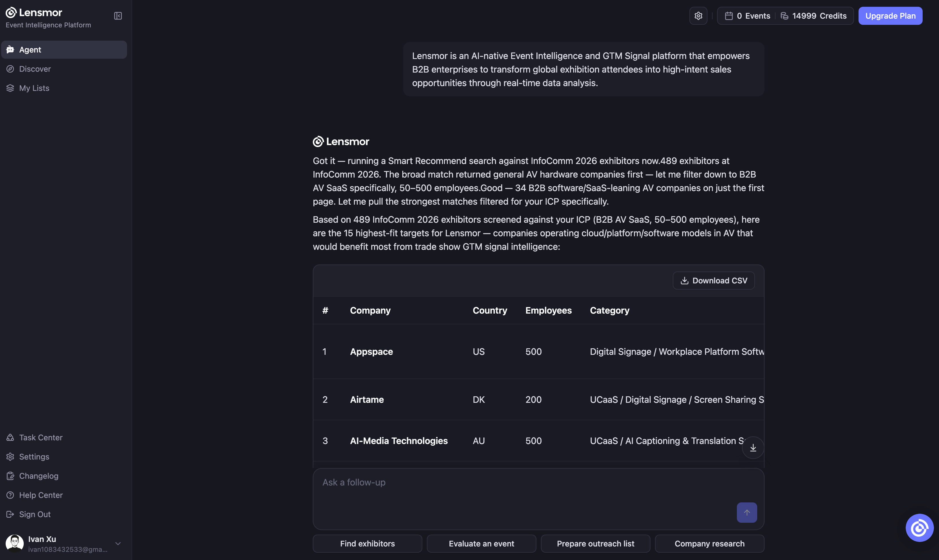
Task: Click the Agent robot icon
Action: tap(10, 49)
